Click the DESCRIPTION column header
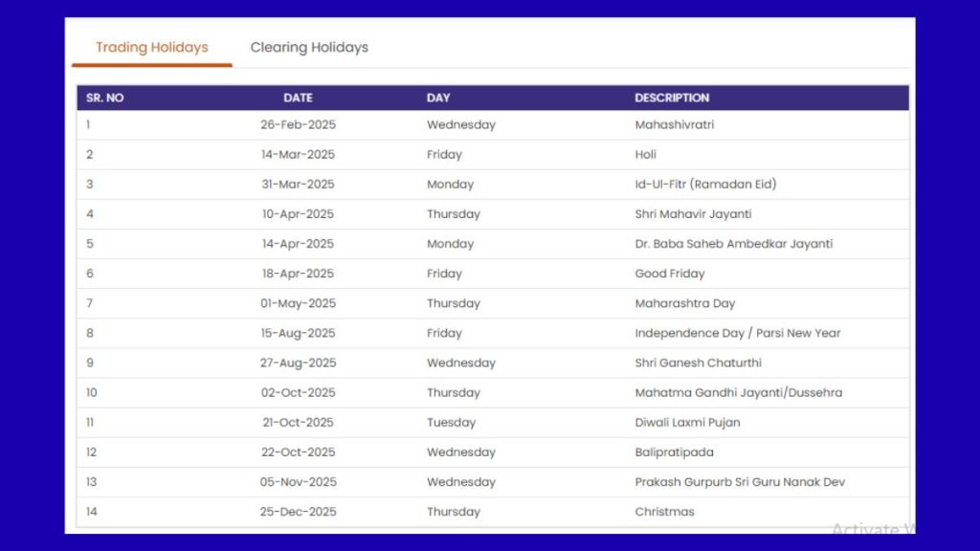Viewport: 980px width, 551px height. pos(672,98)
